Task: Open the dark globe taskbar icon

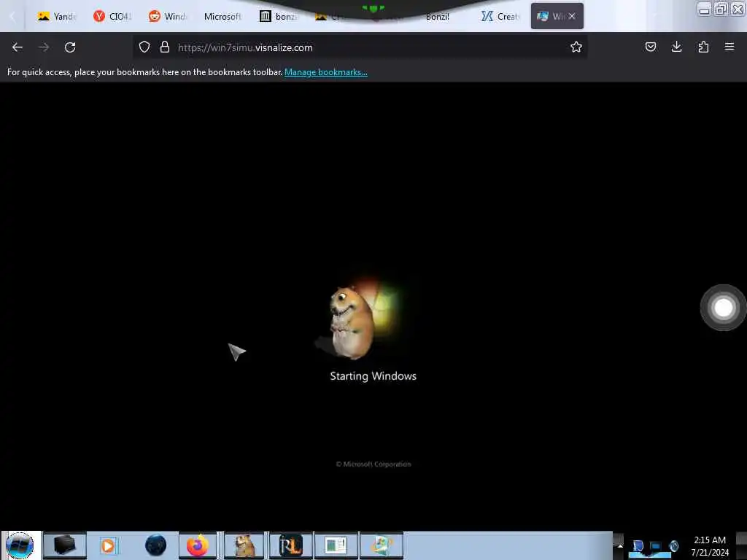Action: [156, 545]
